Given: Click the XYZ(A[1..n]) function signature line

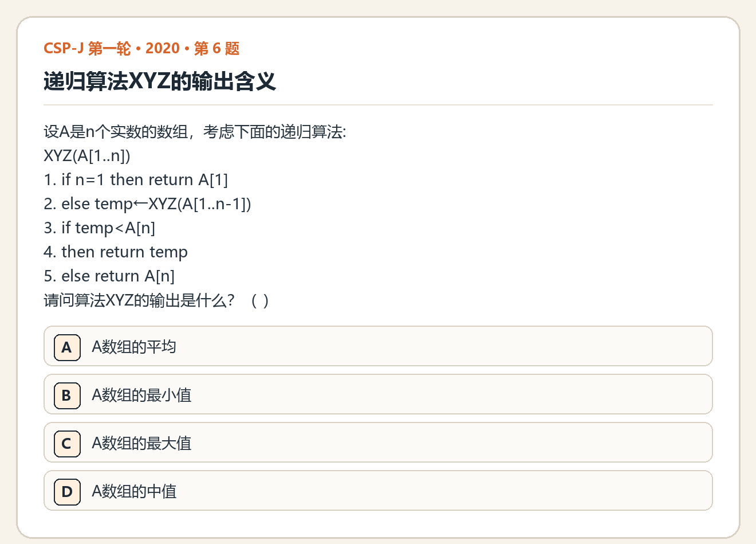Looking at the screenshot, I should 87,156.
